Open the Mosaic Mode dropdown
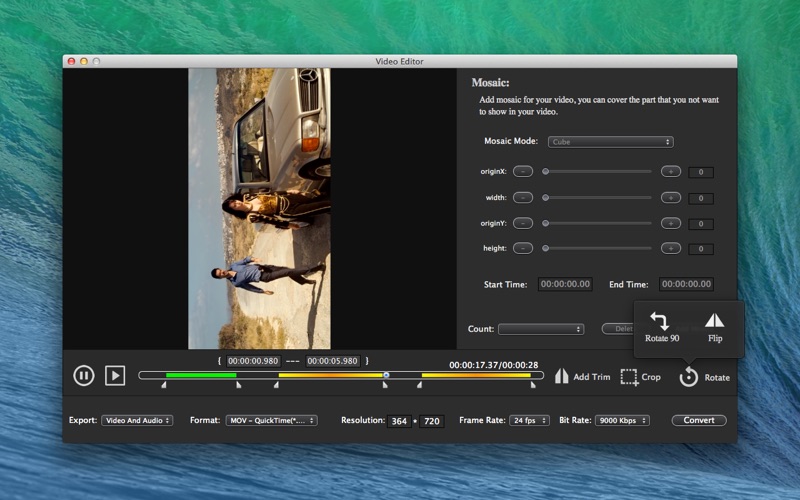This screenshot has width=800, height=500. (610, 142)
